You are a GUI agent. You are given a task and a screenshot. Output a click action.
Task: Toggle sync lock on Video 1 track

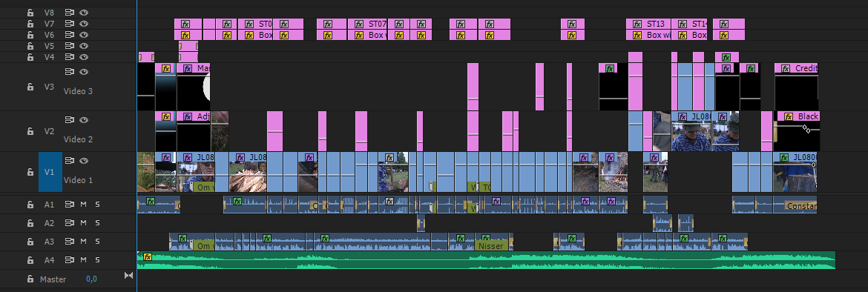[70, 161]
